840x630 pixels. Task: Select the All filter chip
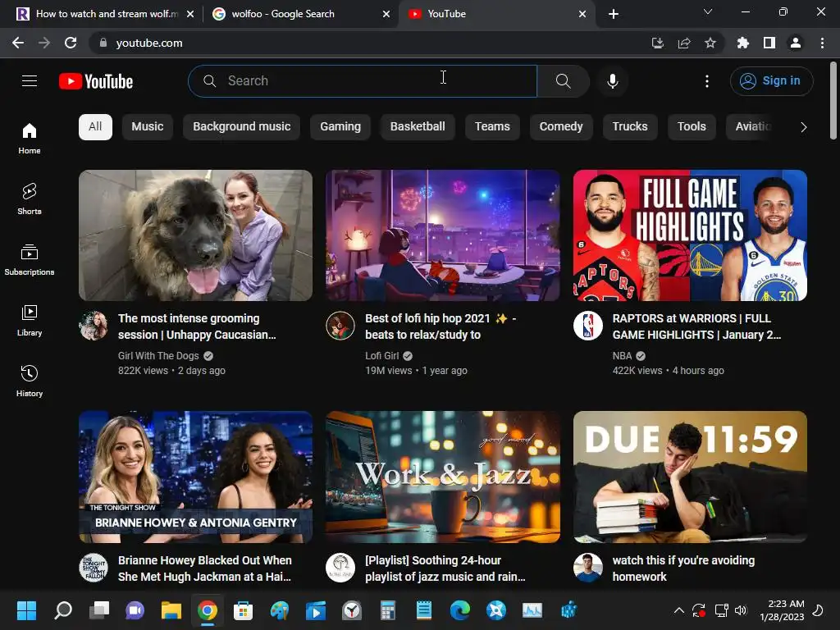95,127
